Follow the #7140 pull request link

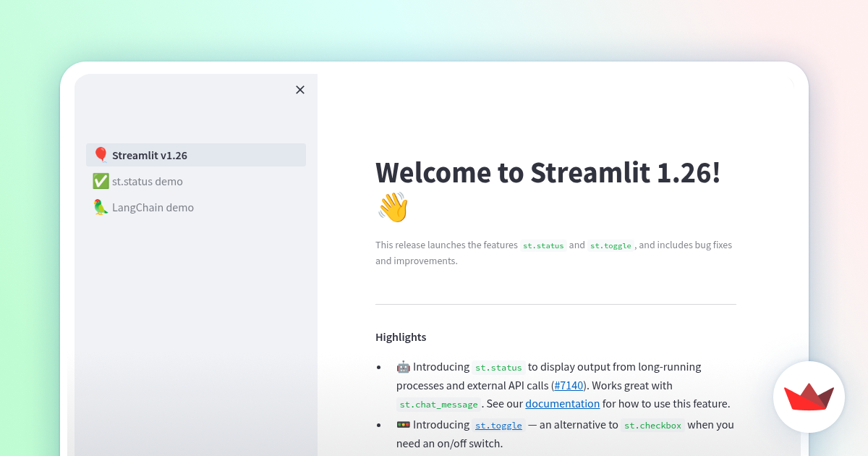(x=569, y=385)
